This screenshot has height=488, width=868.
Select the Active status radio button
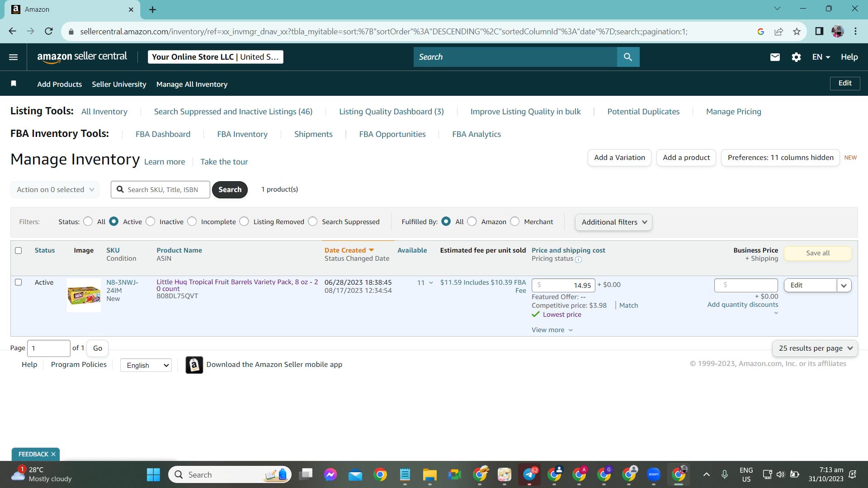pos(114,221)
